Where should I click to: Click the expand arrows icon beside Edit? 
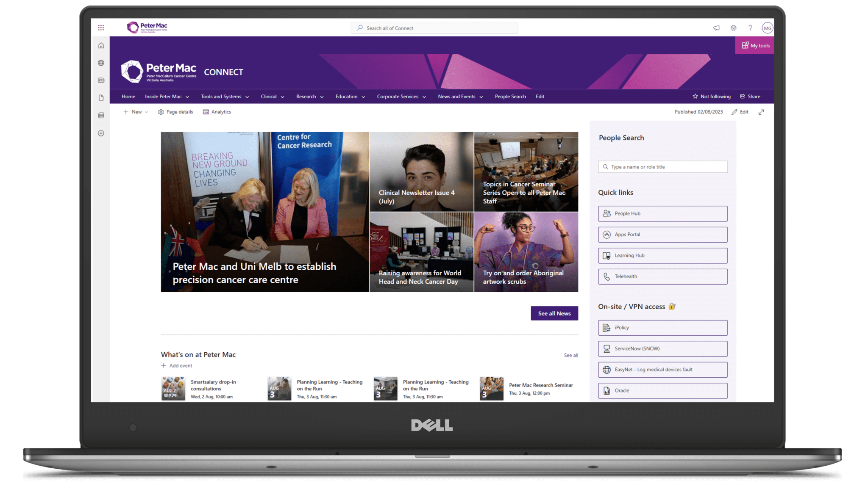761,112
